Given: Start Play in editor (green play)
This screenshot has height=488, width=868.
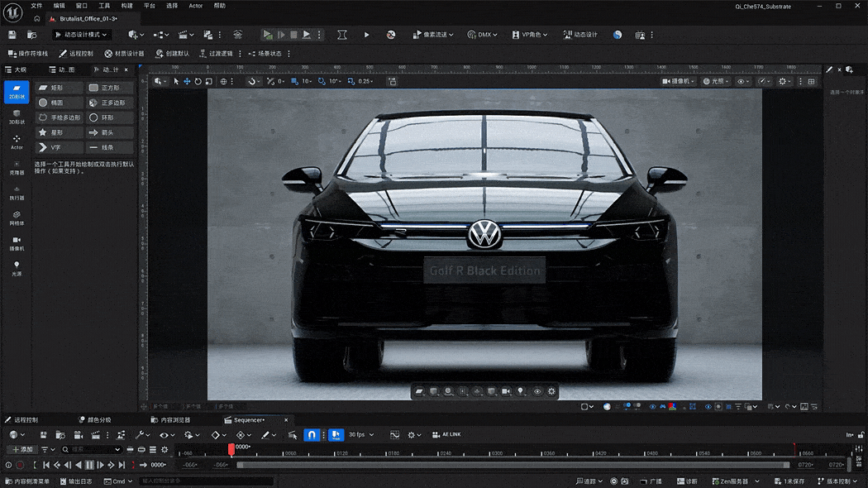Looking at the screenshot, I should click(x=267, y=35).
